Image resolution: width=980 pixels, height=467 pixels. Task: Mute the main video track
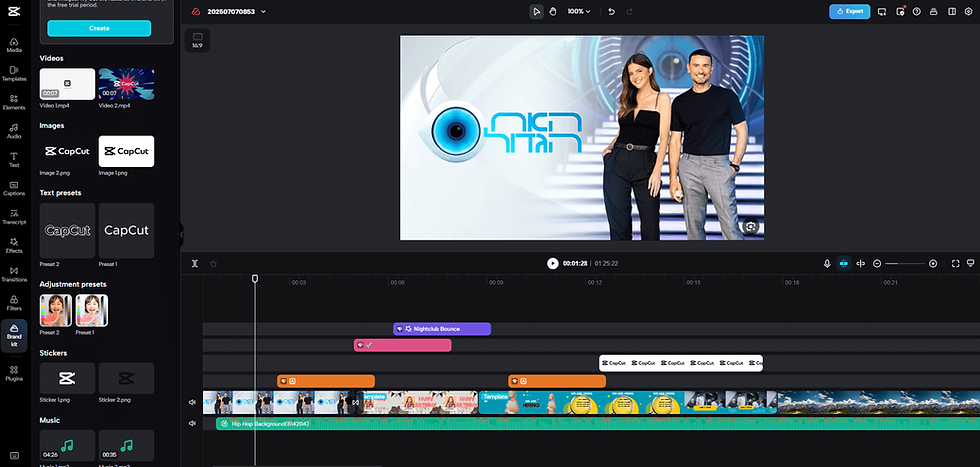coord(192,402)
